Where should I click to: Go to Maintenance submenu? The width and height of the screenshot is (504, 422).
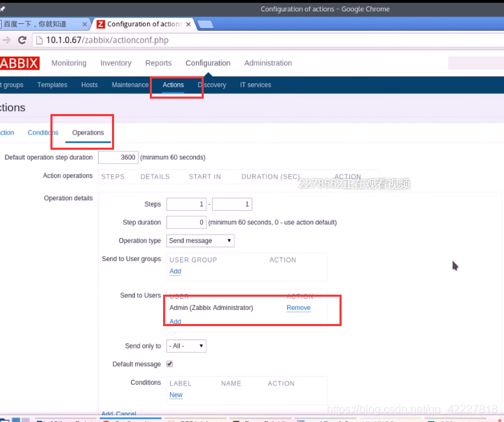point(130,85)
